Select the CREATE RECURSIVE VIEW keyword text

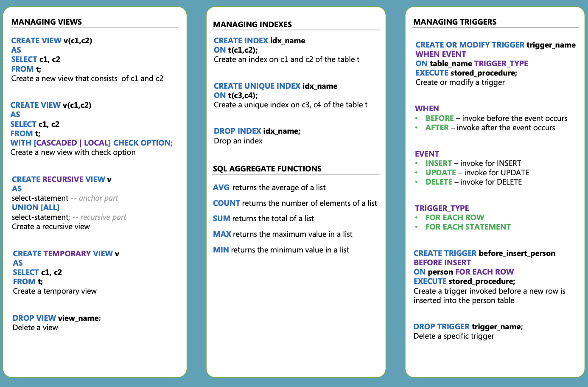coord(59,179)
